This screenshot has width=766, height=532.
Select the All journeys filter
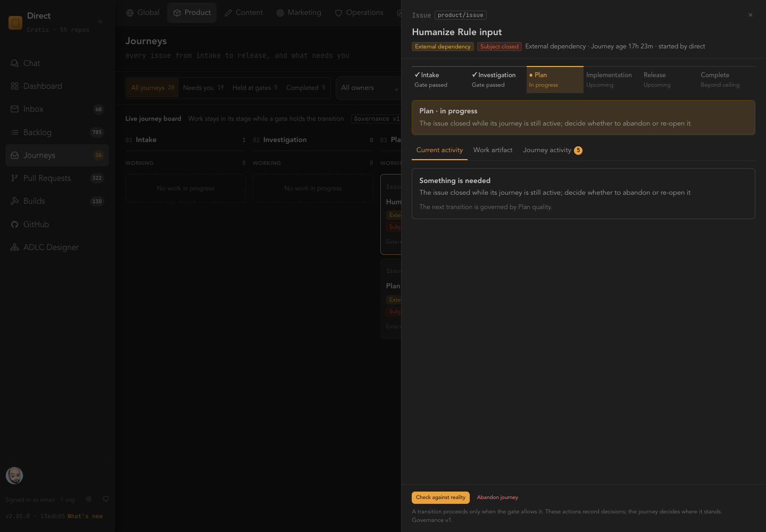tap(153, 88)
